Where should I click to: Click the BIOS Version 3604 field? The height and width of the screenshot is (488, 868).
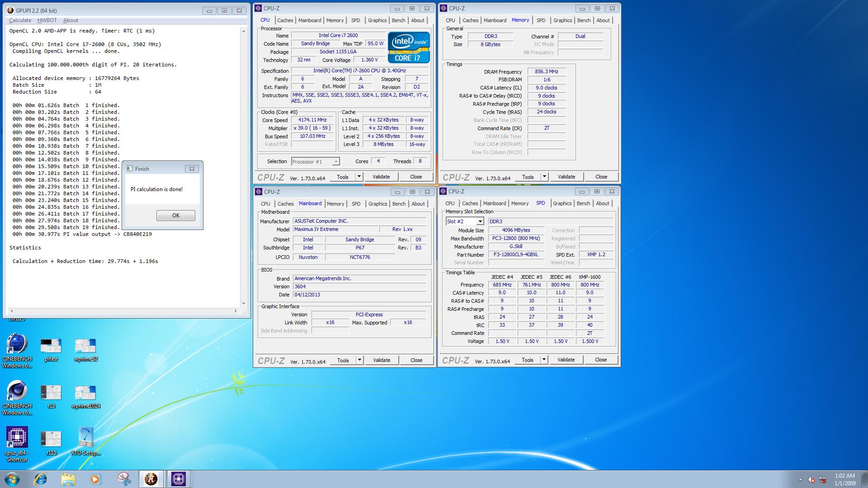point(359,286)
